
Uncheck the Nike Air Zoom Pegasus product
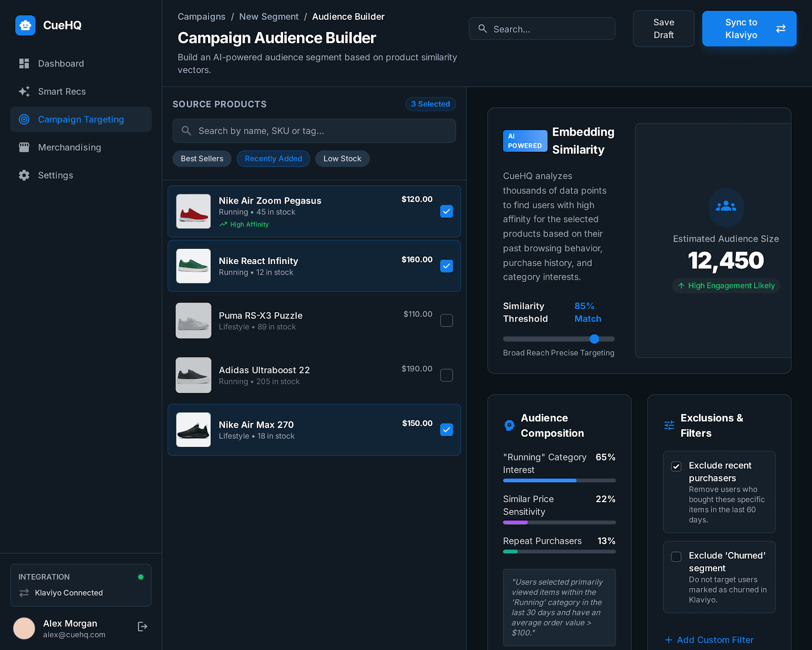[x=446, y=211]
